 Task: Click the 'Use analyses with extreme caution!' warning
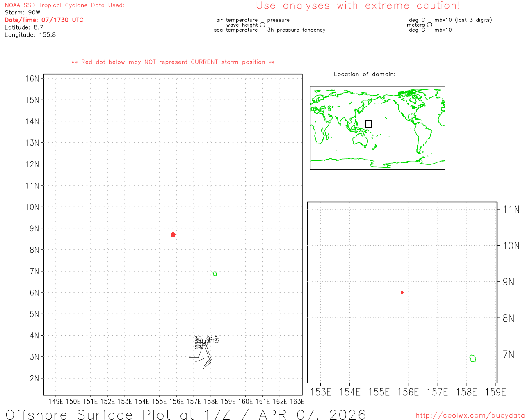click(x=358, y=6)
